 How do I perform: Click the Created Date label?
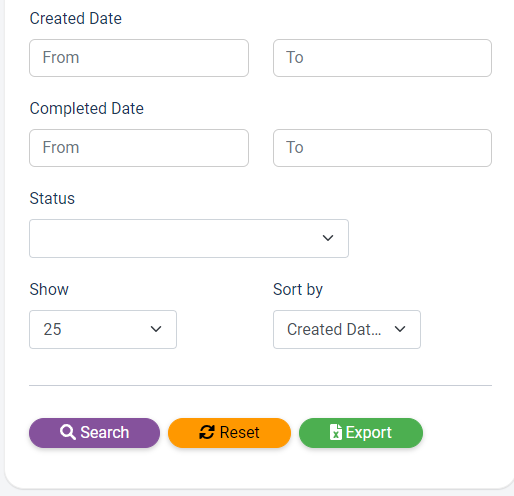point(76,18)
